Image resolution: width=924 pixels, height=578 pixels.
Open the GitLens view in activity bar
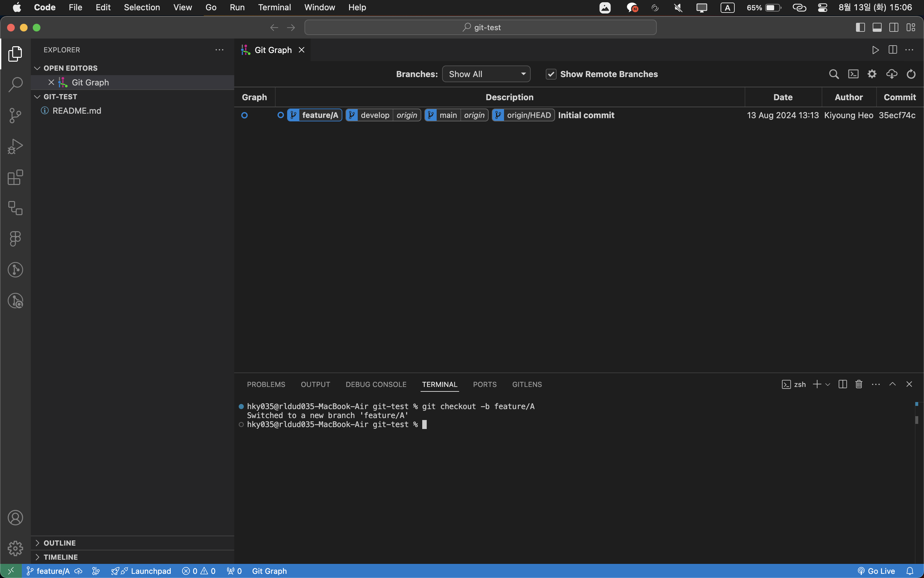(15, 270)
